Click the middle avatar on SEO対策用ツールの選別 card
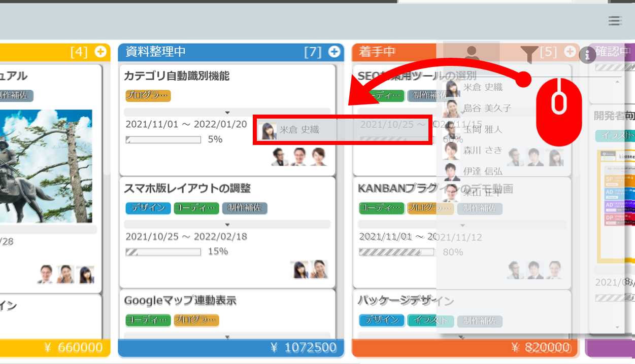The image size is (635, 364). pyautogui.click(x=534, y=157)
